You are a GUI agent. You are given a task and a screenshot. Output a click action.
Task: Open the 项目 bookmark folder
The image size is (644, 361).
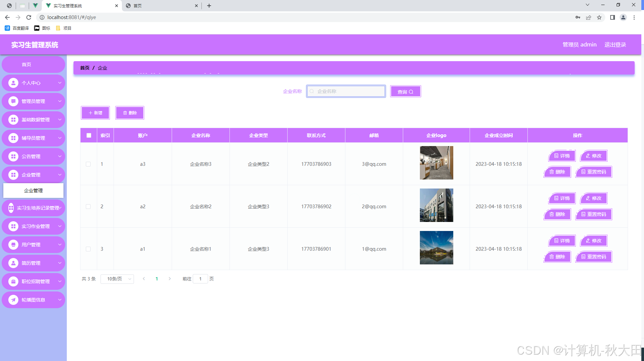(x=63, y=28)
